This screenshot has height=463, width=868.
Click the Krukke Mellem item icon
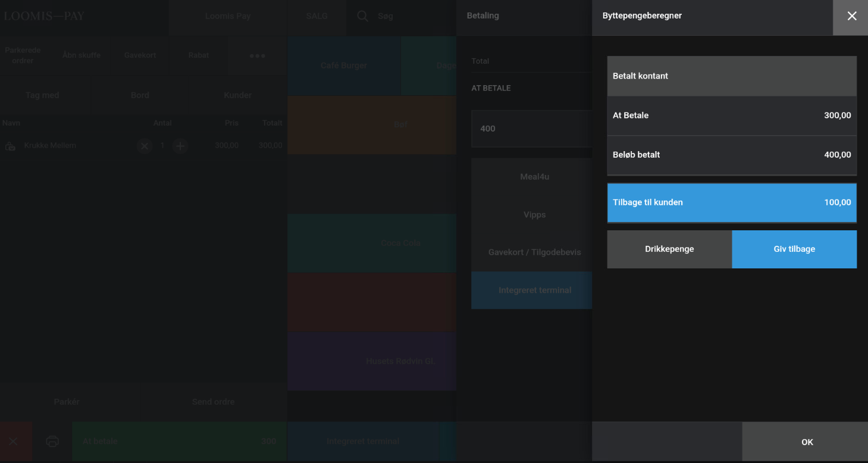coord(10,146)
